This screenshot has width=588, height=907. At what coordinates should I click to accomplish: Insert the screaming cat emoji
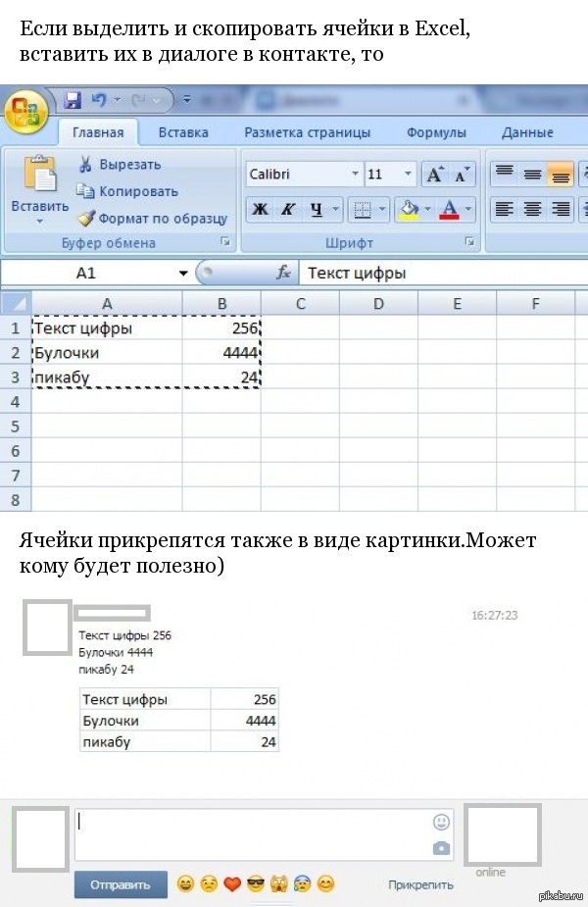[278, 883]
